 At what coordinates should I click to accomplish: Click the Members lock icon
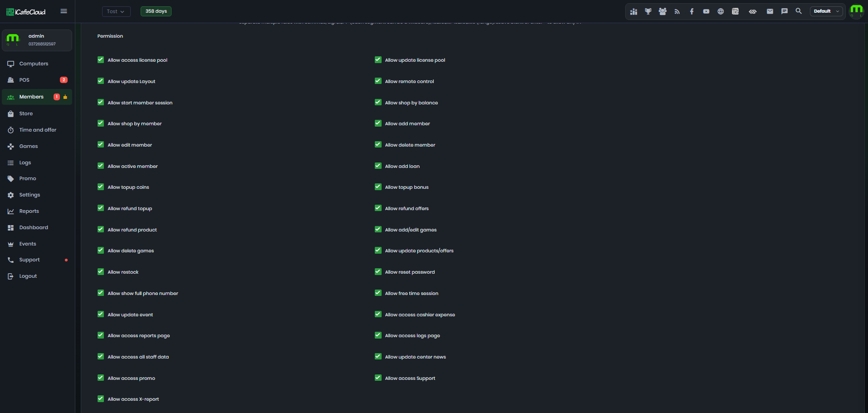click(x=65, y=97)
